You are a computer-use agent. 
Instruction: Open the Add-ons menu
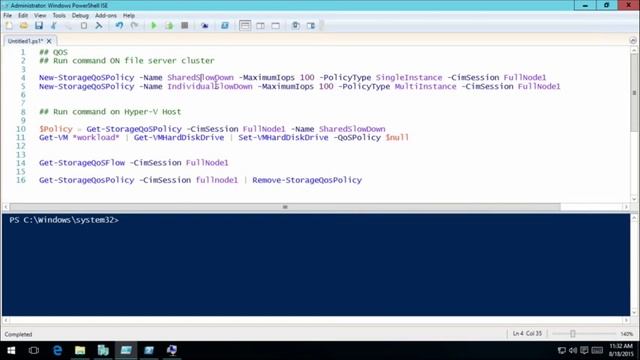106,16
